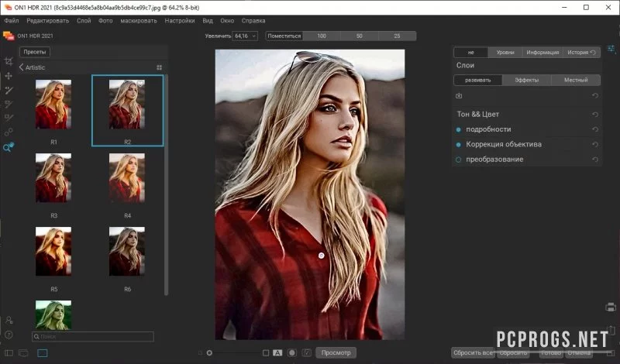620x364 pixels.
Task: Switch to the История tab
Action: pyautogui.click(x=581, y=52)
